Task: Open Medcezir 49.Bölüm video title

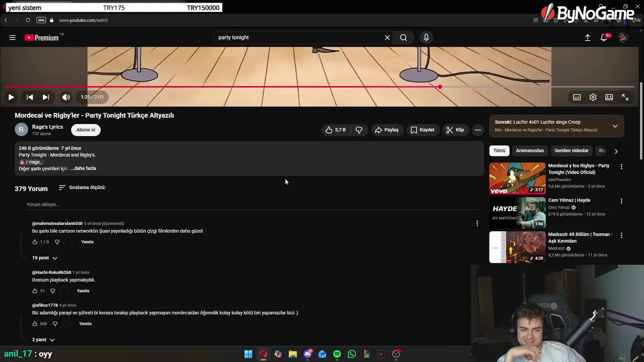Action: 580,238
